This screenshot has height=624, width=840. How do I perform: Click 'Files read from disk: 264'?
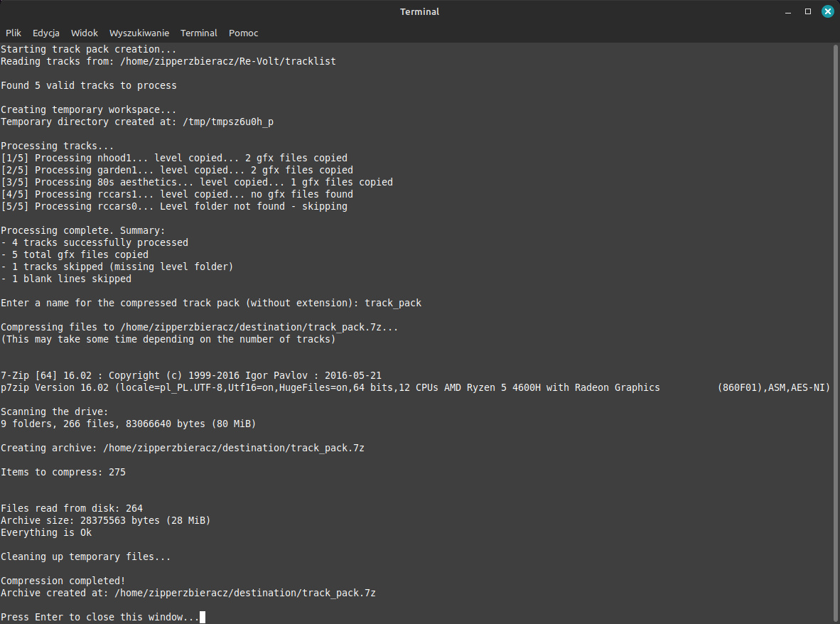[x=72, y=508]
